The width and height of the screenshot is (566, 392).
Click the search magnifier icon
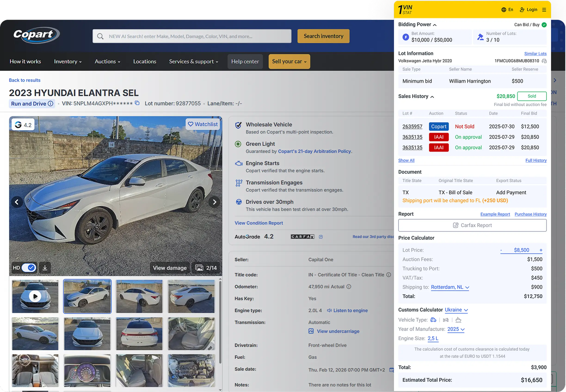(100, 36)
